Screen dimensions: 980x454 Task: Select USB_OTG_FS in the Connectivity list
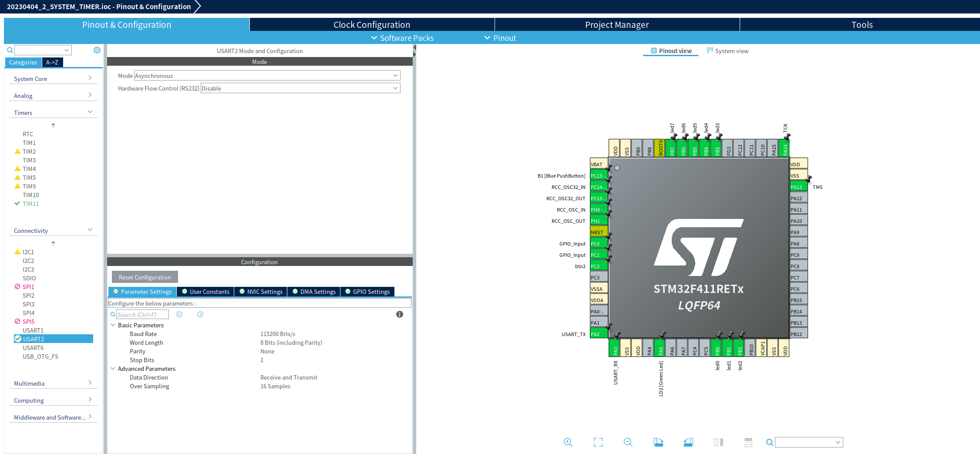coord(40,356)
